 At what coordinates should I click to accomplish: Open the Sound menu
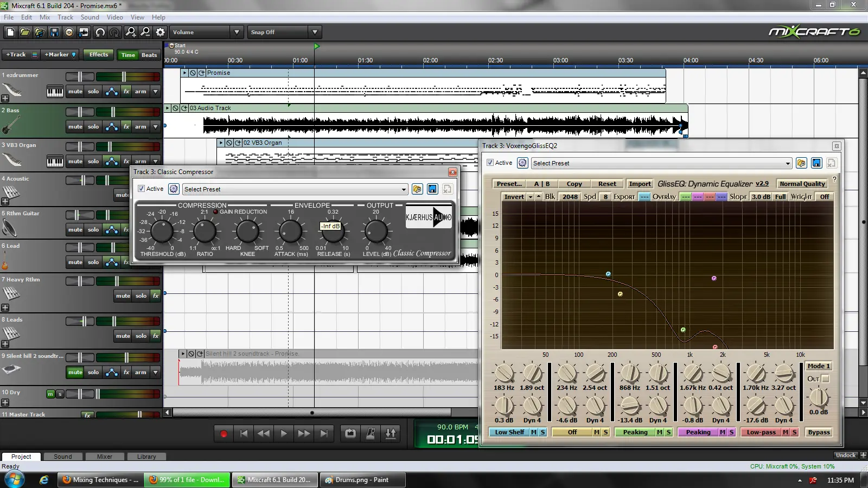point(90,17)
